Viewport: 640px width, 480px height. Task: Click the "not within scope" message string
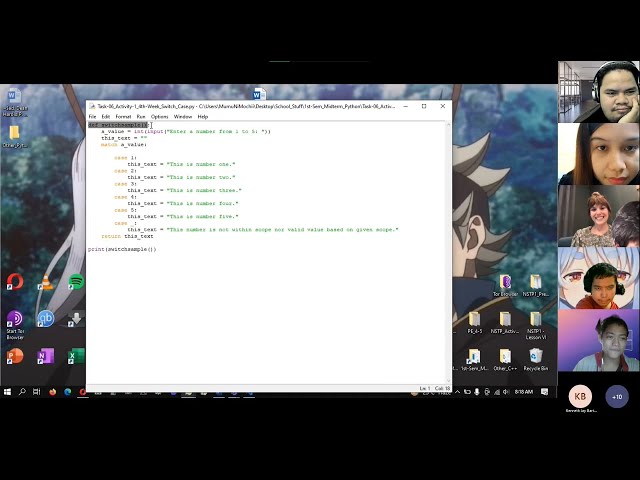282,229
